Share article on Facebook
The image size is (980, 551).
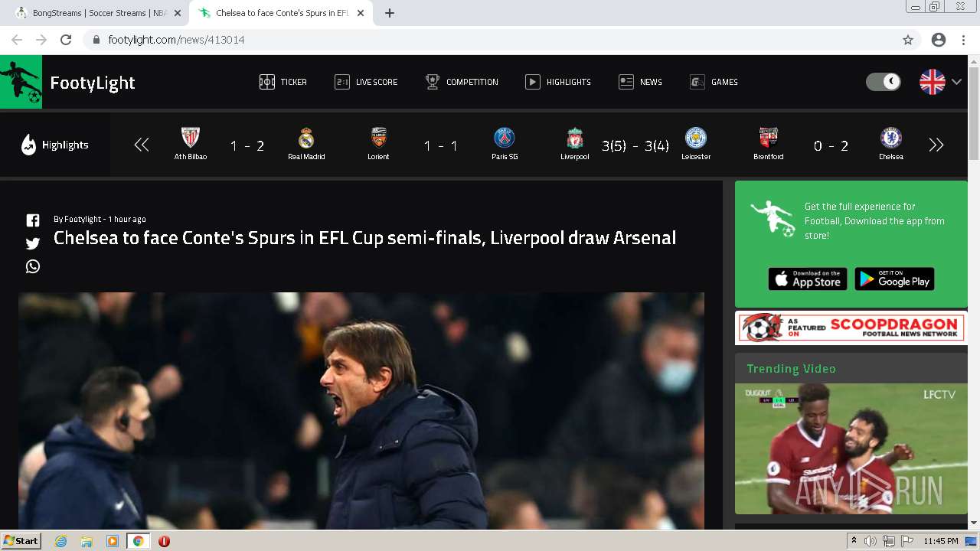click(33, 220)
